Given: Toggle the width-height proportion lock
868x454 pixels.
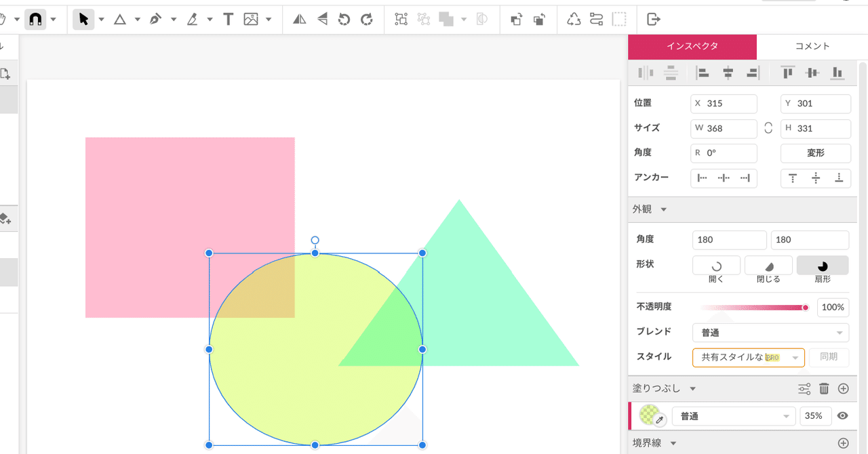Looking at the screenshot, I should [x=768, y=128].
